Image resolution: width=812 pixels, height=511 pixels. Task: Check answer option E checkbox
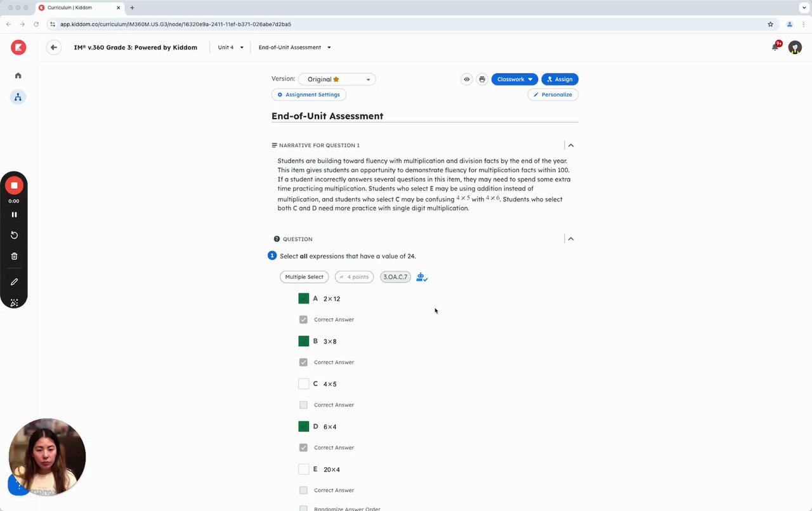pos(304,469)
